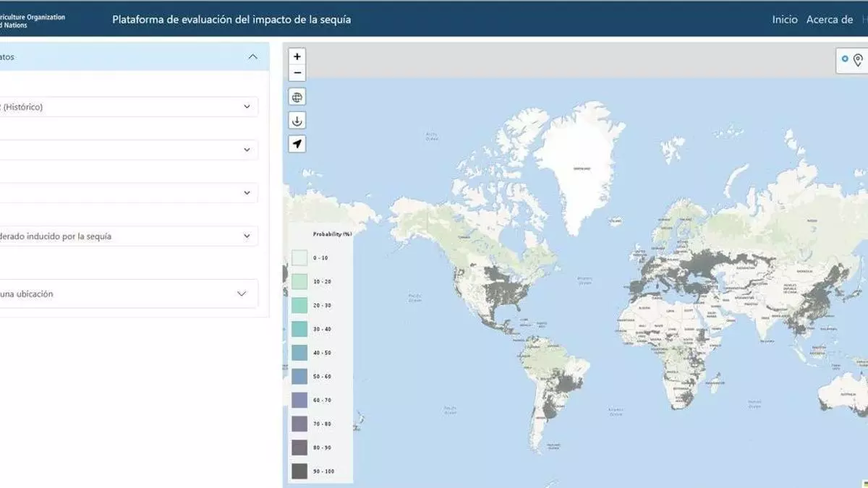Click the location pin marker icon
The width and height of the screenshot is (868, 488).
[859, 60]
